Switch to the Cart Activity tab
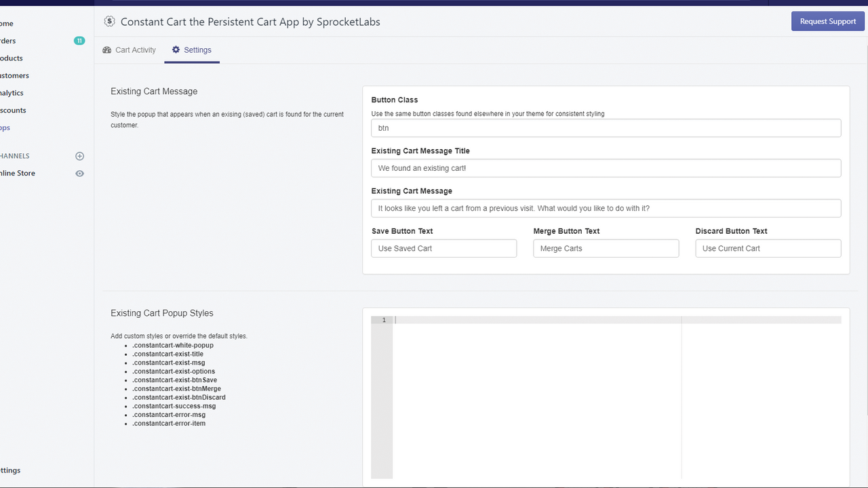This screenshot has height=488, width=868. (x=136, y=49)
